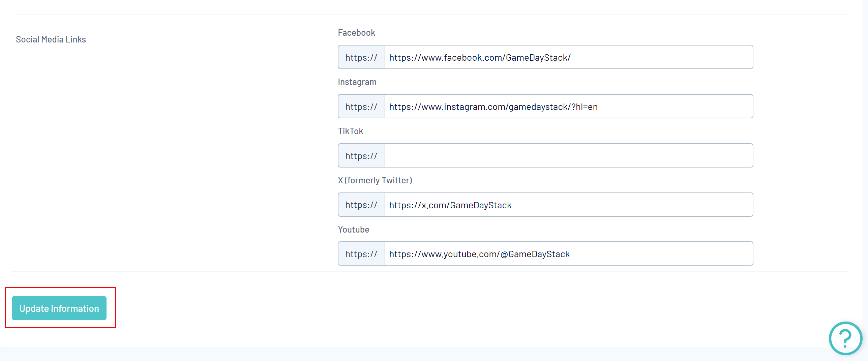Click the empty TikTok URL field
Viewport: 868px width, 361px height.
point(569,156)
